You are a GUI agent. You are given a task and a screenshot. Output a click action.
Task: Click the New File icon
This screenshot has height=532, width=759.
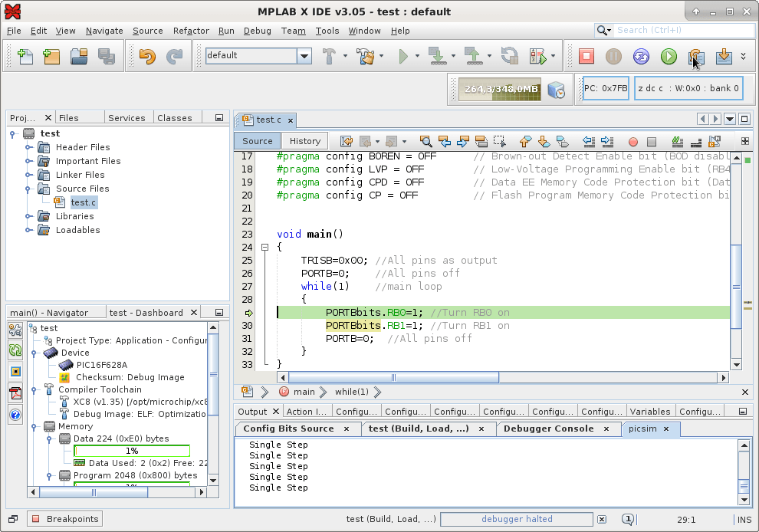25,56
